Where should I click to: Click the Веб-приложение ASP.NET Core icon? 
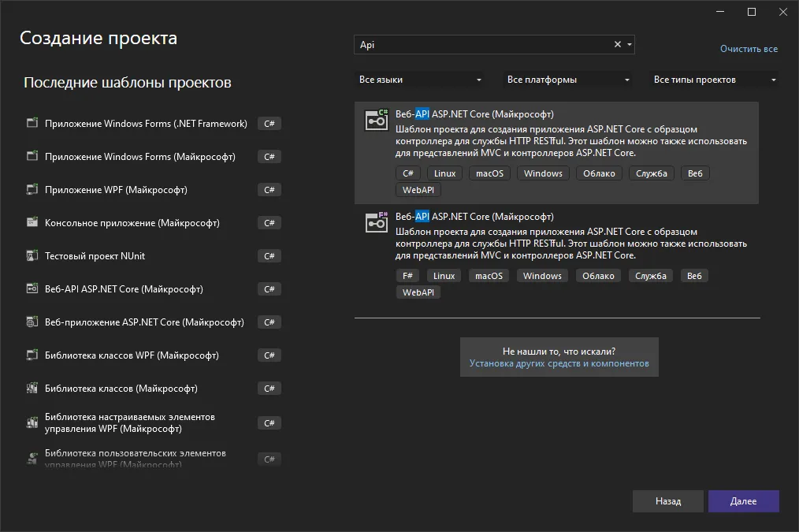click(x=32, y=322)
